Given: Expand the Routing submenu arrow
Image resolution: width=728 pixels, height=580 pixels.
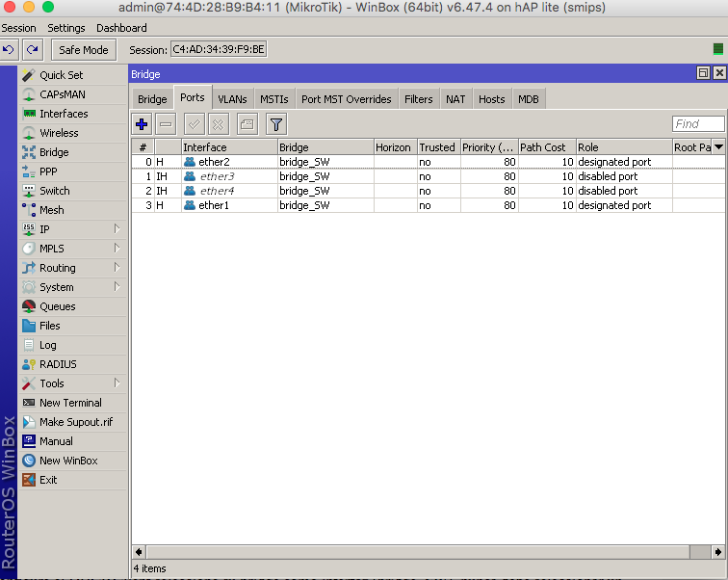Looking at the screenshot, I should click(x=117, y=268).
